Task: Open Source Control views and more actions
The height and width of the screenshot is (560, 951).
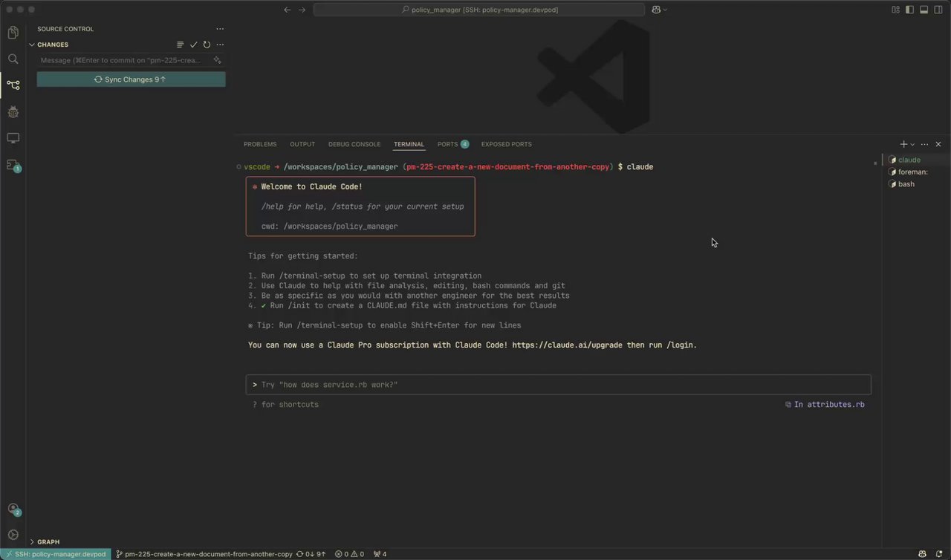Action: coord(220,29)
